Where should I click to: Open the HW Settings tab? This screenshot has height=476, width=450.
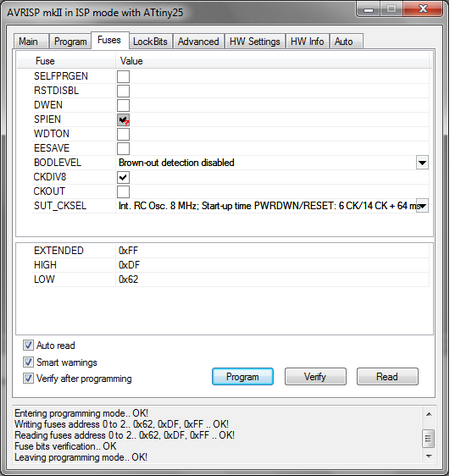(255, 42)
